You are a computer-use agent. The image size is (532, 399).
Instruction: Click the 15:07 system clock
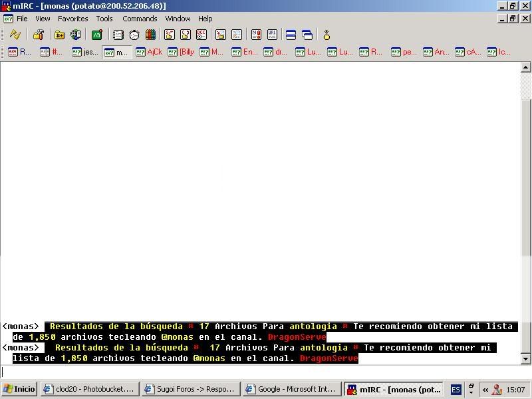(516, 390)
